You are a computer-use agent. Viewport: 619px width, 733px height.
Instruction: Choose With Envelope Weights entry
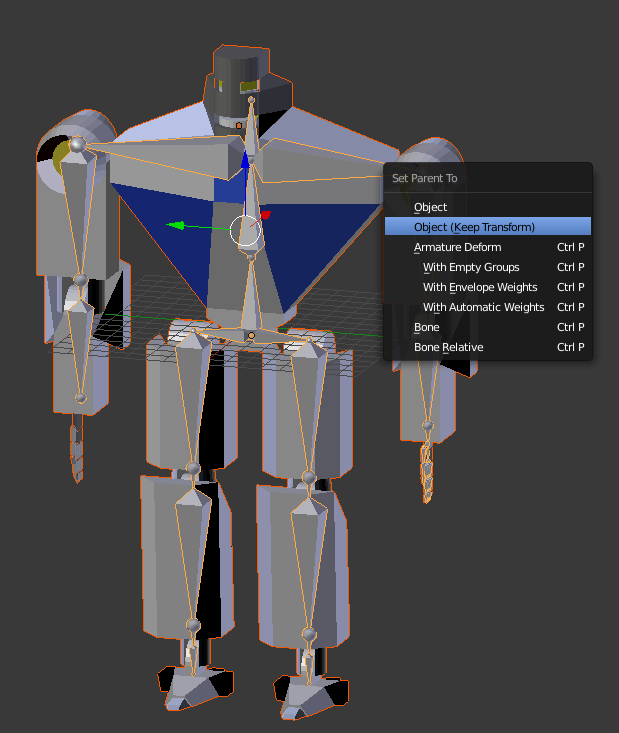pyautogui.click(x=479, y=287)
